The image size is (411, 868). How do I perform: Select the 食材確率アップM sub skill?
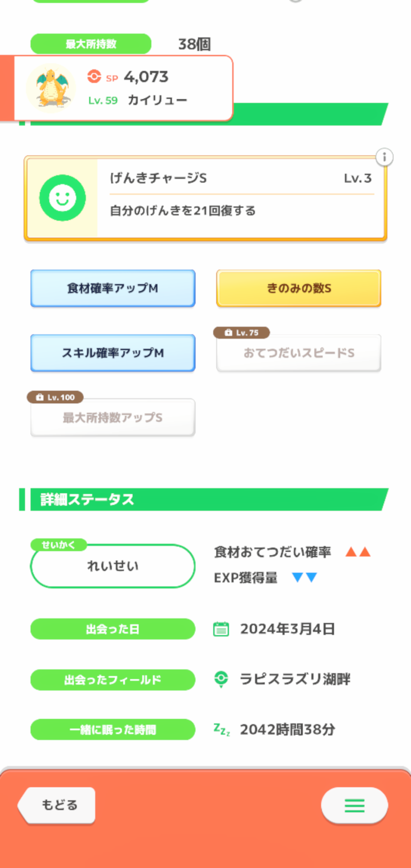[x=113, y=288]
